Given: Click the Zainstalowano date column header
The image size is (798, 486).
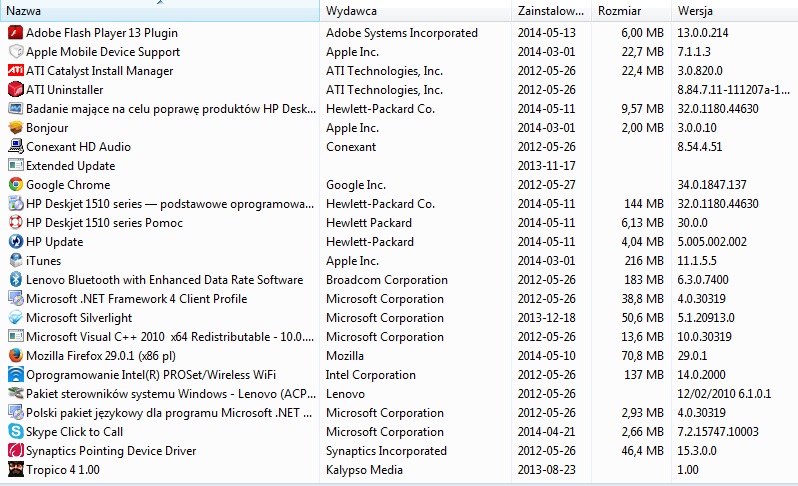Looking at the screenshot, I should point(551,11).
